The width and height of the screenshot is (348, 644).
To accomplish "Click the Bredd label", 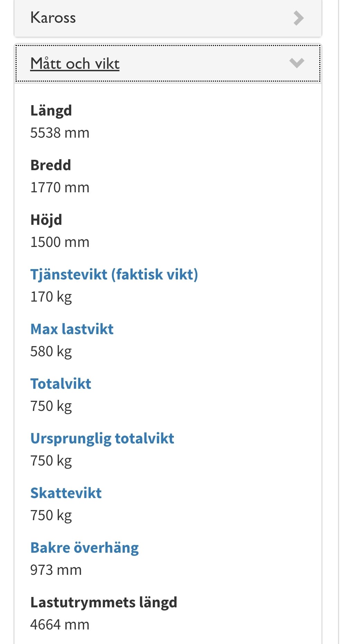I will tap(51, 165).
